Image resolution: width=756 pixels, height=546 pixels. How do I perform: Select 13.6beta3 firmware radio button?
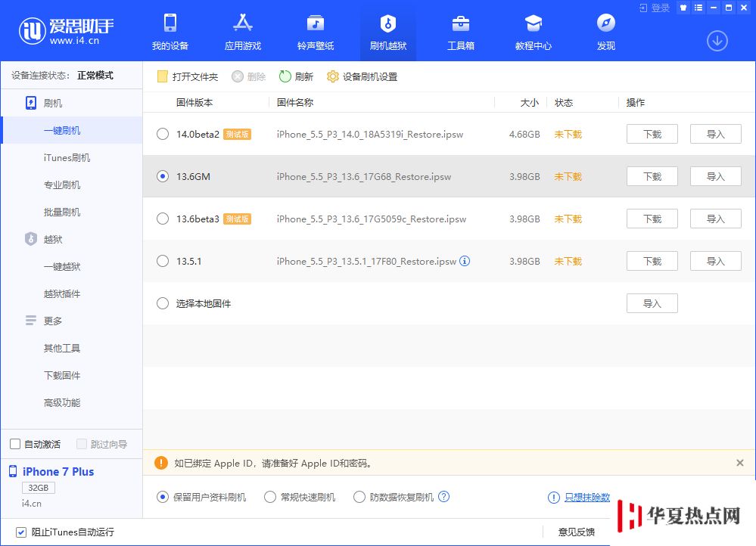(163, 219)
